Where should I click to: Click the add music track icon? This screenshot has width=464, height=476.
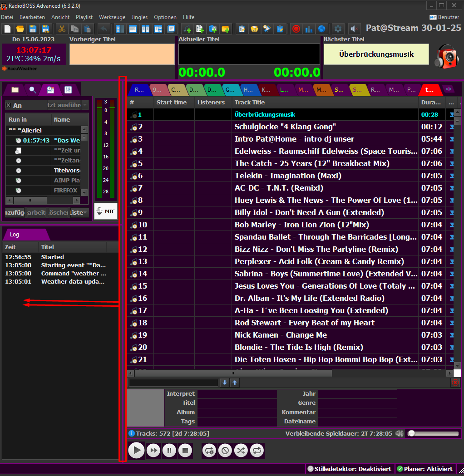187,29
